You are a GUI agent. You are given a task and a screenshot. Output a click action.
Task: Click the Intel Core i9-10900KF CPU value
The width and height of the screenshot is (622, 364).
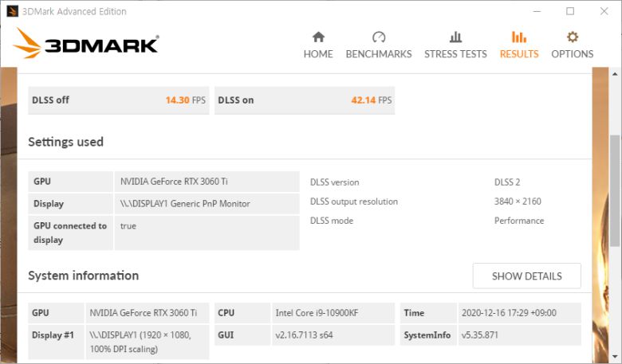tap(317, 313)
